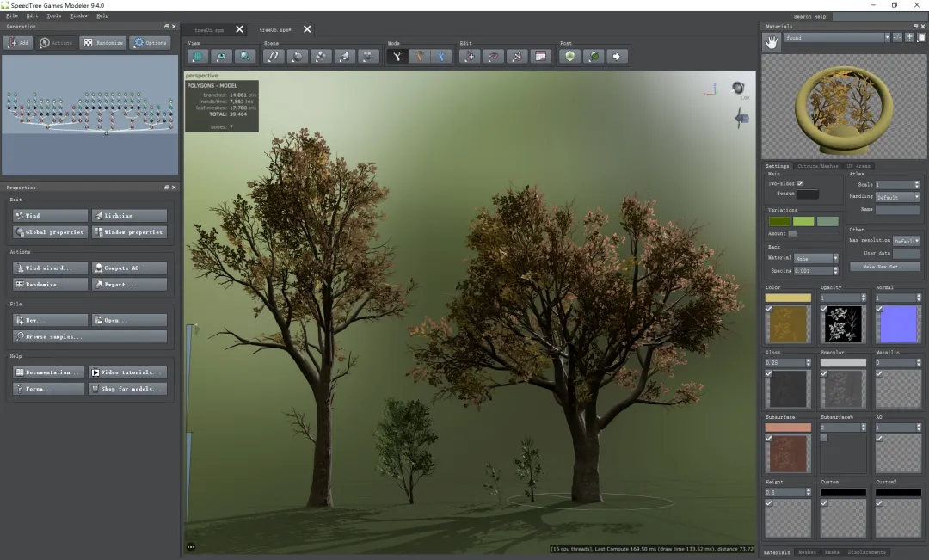Click the magnifier icon in View toolbar
Screen dimensions: 929x560
coord(246,57)
